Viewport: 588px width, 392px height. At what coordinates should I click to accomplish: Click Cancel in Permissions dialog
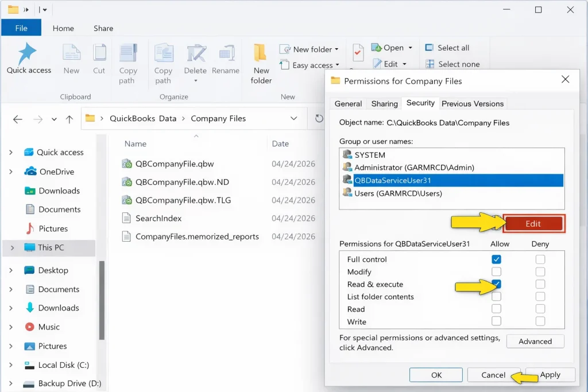click(x=493, y=375)
